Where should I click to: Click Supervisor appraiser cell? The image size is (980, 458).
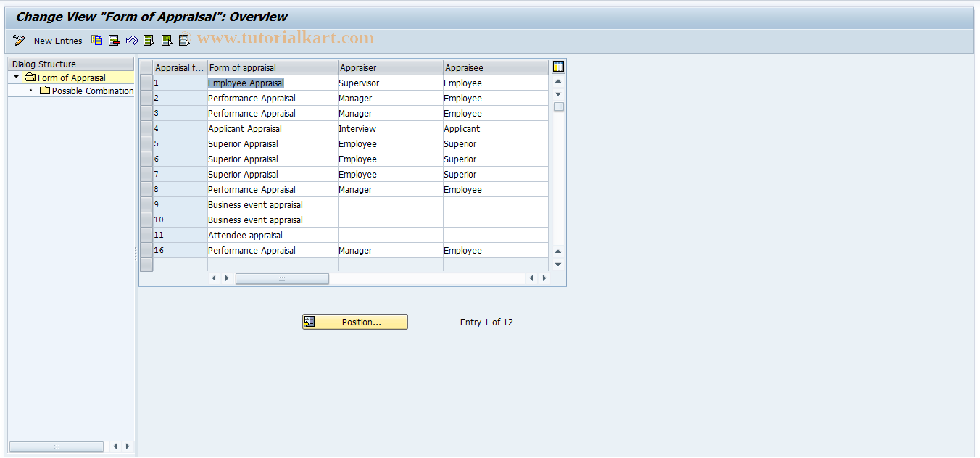pos(391,83)
